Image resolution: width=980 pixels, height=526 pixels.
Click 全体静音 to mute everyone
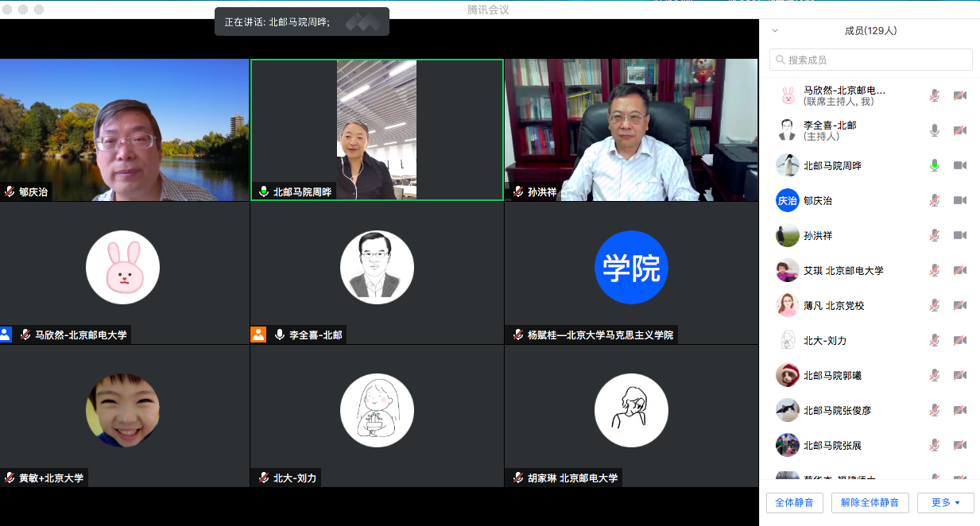point(794,503)
